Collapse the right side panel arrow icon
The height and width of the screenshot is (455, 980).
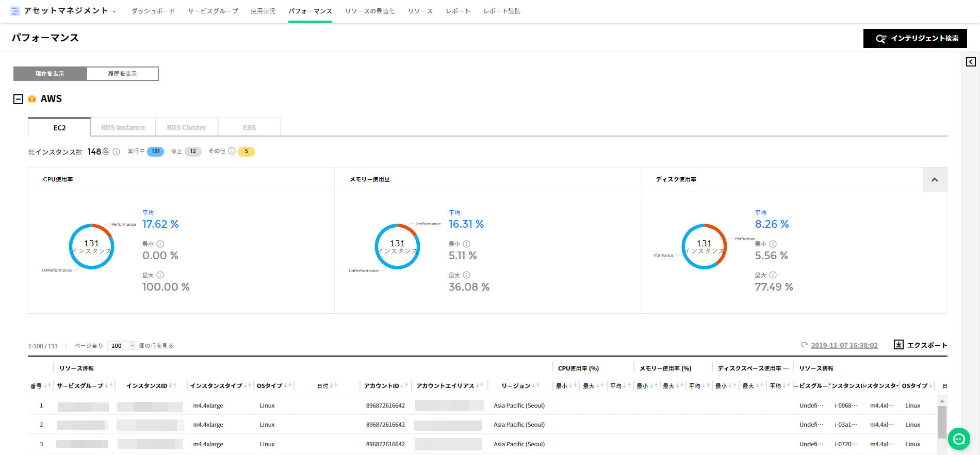971,62
